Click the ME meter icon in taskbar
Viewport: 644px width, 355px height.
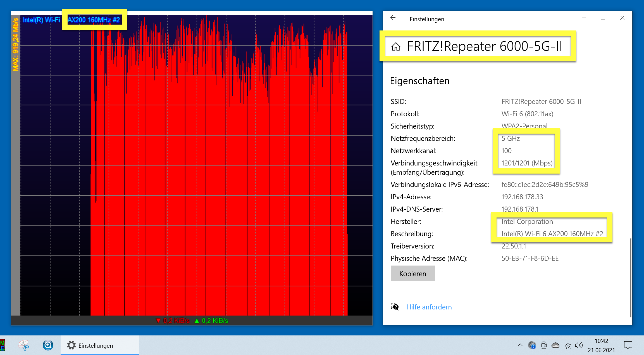tap(3, 345)
